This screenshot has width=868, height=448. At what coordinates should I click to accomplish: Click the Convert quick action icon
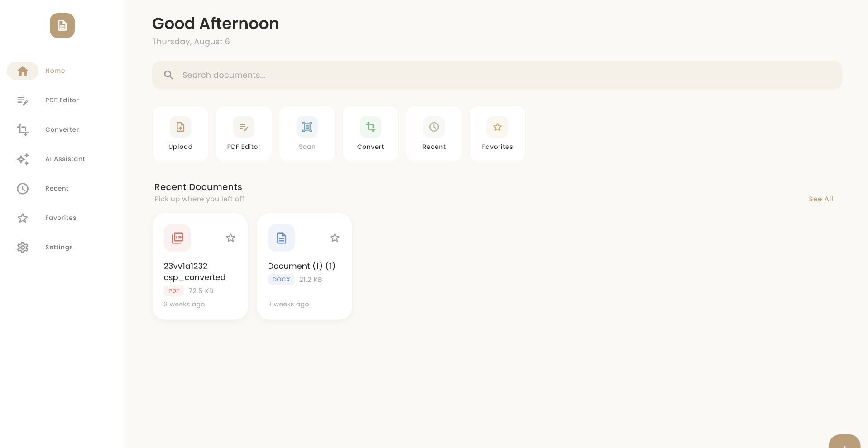click(x=370, y=127)
